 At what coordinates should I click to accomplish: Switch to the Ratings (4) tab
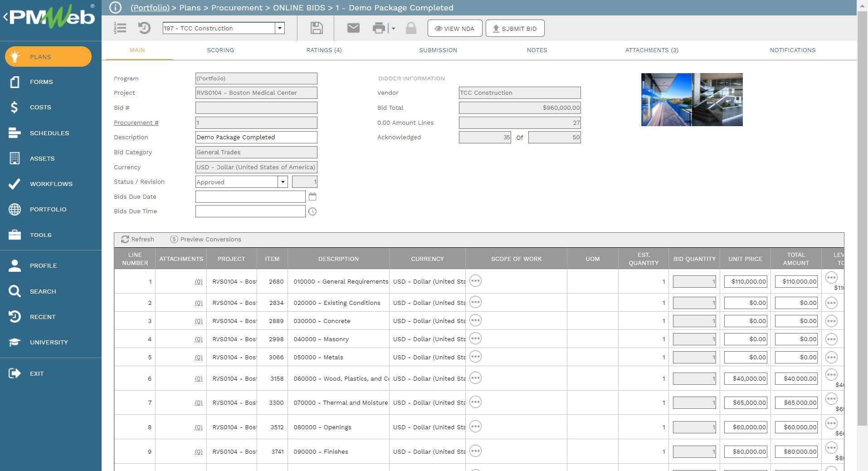324,50
